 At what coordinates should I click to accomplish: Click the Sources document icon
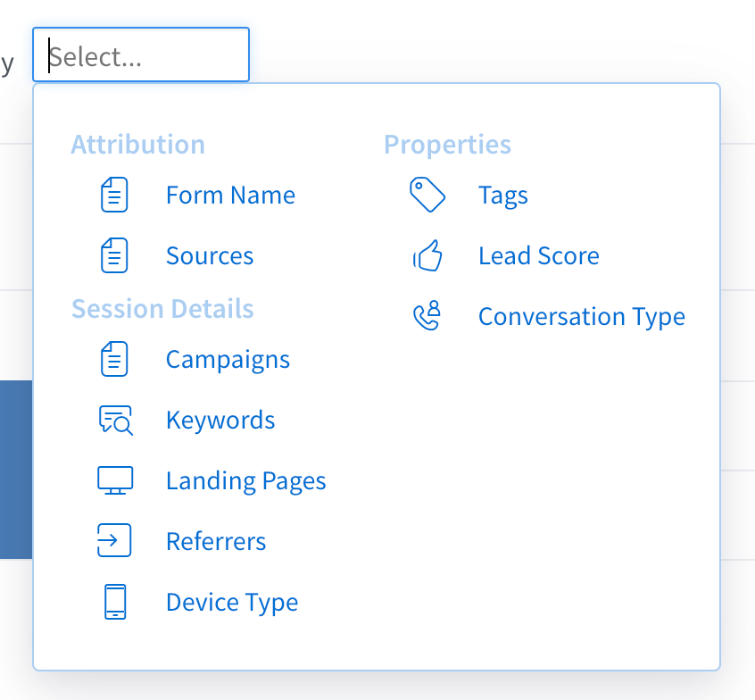point(114,255)
